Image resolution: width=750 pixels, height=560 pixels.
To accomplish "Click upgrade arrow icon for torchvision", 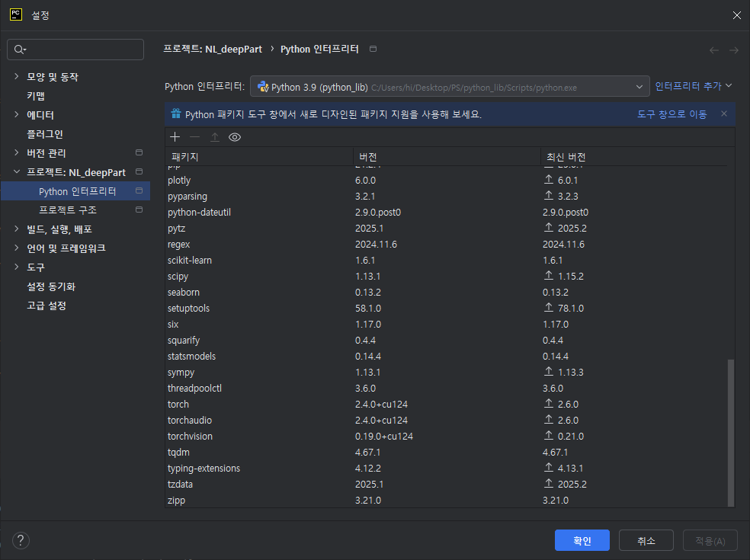I will coord(549,436).
